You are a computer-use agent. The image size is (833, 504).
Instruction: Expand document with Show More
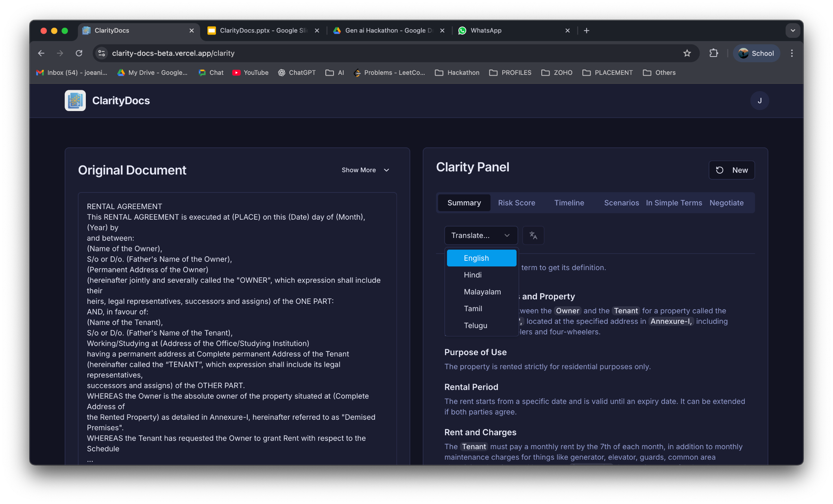pyautogui.click(x=365, y=170)
